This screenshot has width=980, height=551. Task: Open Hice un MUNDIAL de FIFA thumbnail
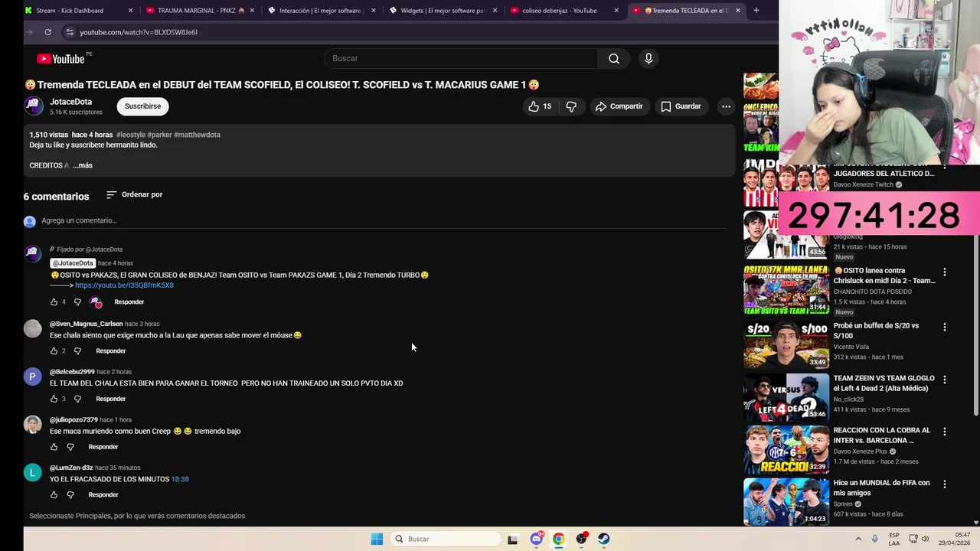pyautogui.click(x=786, y=502)
